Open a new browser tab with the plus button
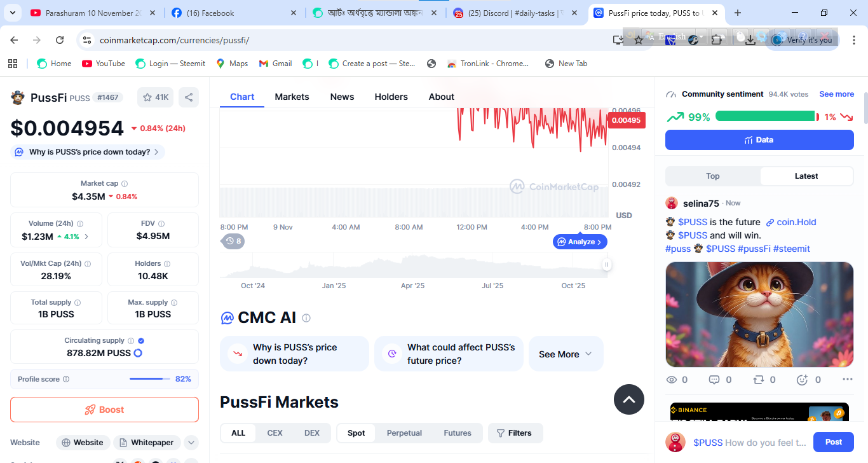 [738, 13]
